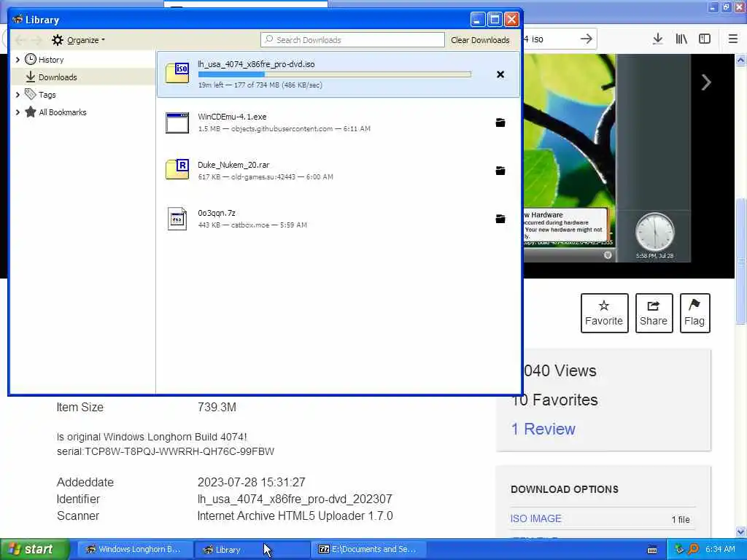Click the Library back arrow

point(20,40)
